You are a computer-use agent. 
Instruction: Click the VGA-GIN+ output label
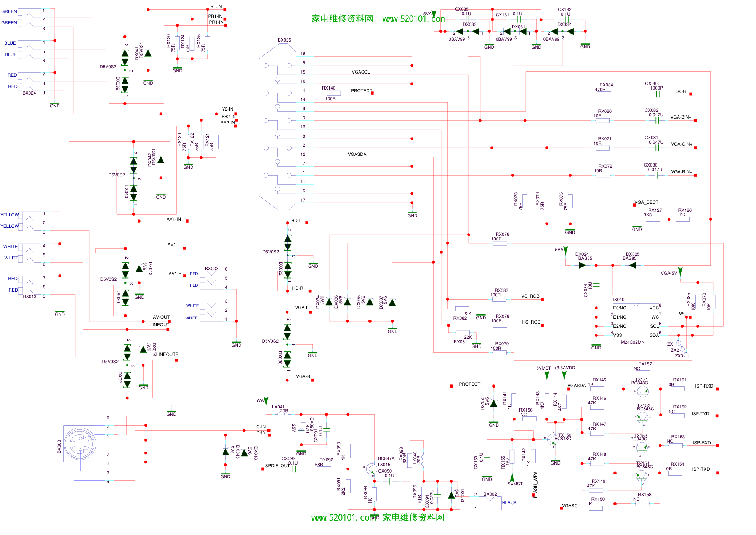click(x=682, y=144)
